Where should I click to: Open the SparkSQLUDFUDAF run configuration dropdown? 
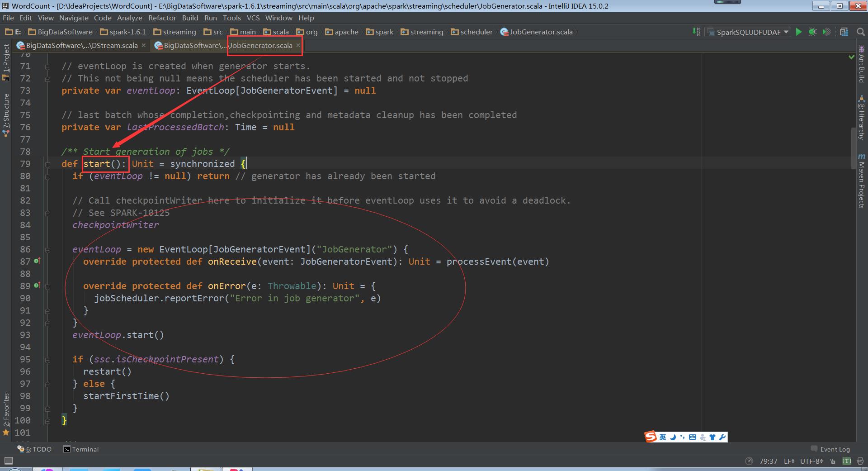pyautogui.click(x=748, y=32)
